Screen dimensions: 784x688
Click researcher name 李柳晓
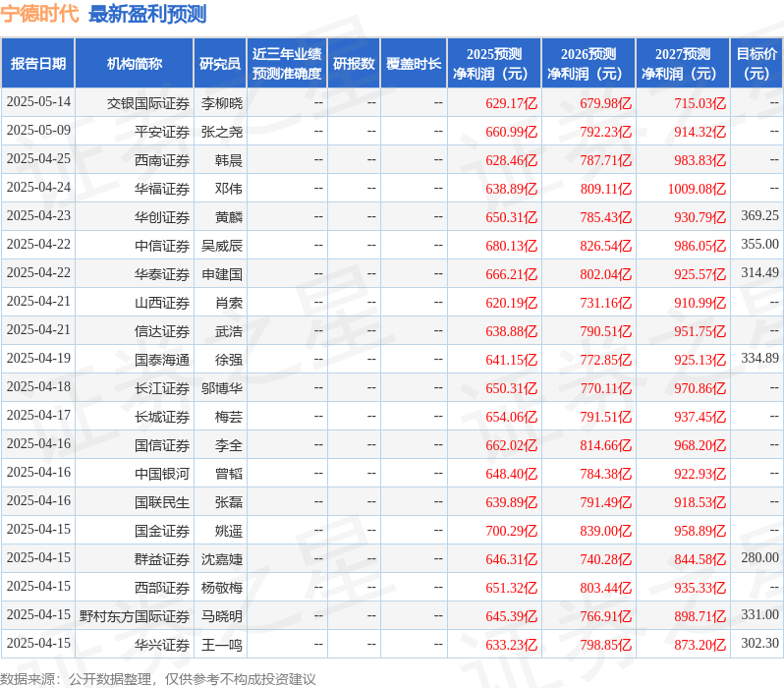point(222,103)
